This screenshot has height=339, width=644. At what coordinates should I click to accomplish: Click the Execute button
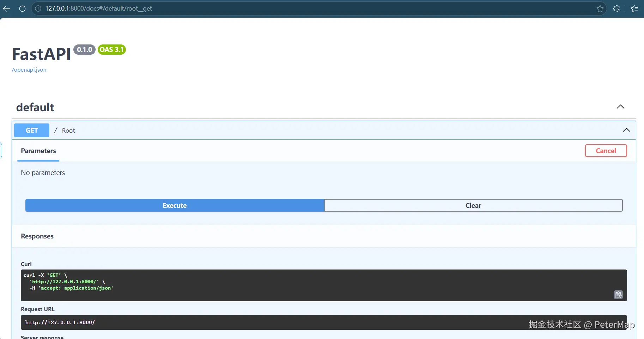coord(175,205)
